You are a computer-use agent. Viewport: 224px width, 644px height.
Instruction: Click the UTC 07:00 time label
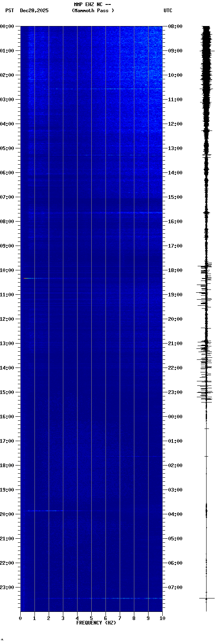(x=175, y=587)
